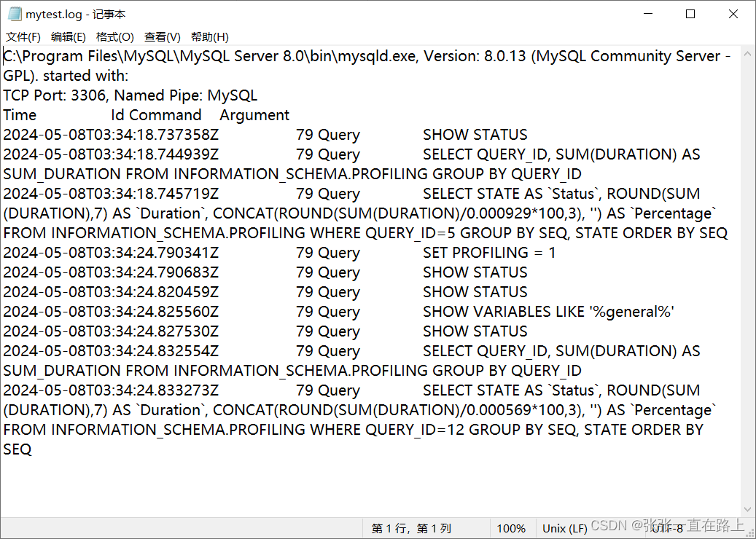
Task: Open the 编辑(E) menu
Action: 68,37
